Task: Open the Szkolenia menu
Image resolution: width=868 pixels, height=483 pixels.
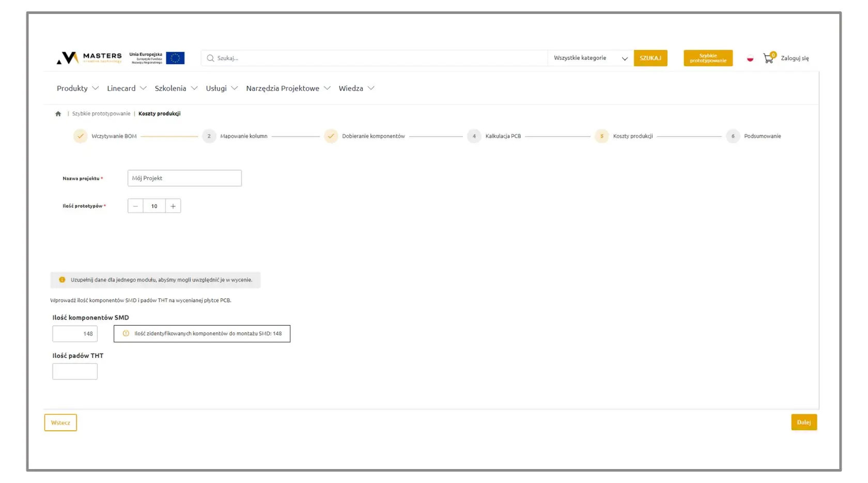Action: [x=176, y=88]
